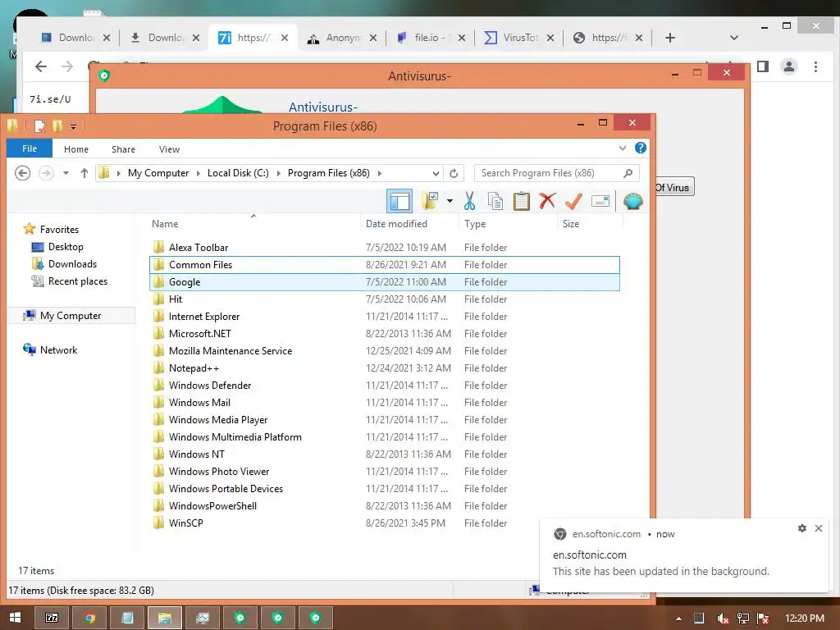
Task: Open the Share ribbon tab
Action: point(123,149)
